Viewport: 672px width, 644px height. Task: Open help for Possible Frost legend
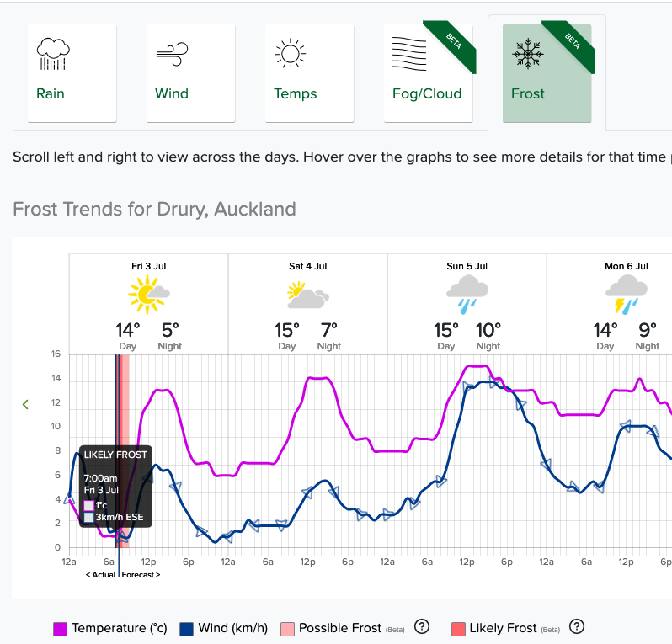pyautogui.click(x=422, y=626)
